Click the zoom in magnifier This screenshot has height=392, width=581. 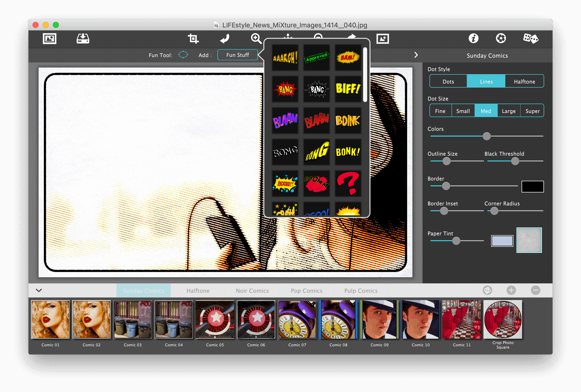(x=256, y=39)
